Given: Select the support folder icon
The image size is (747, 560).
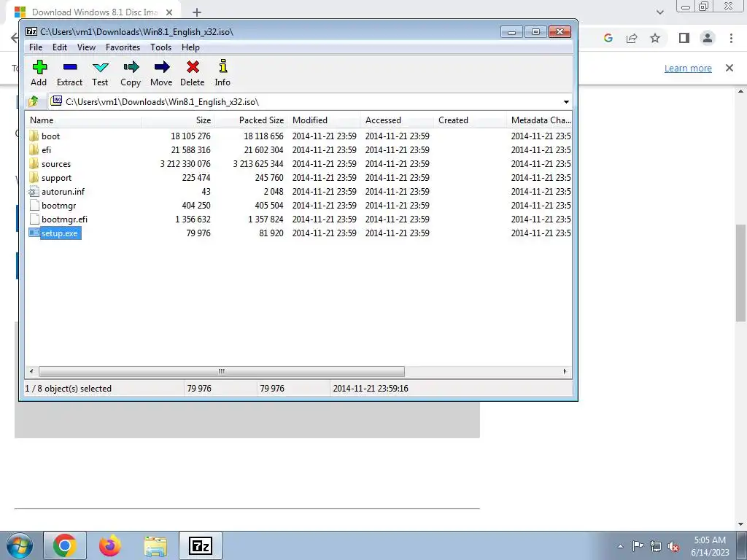Looking at the screenshot, I should tap(34, 177).
